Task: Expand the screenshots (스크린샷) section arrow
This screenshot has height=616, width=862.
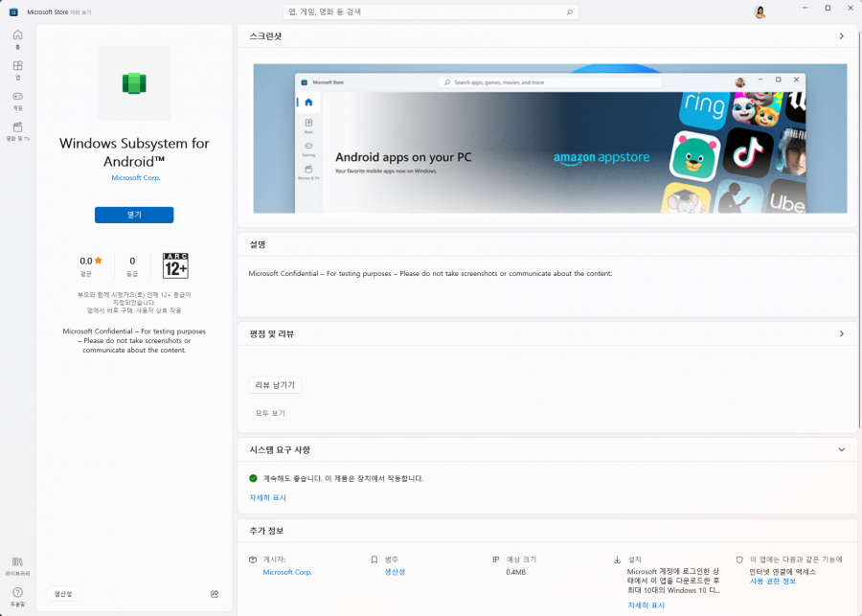Action: pos(842,36)
